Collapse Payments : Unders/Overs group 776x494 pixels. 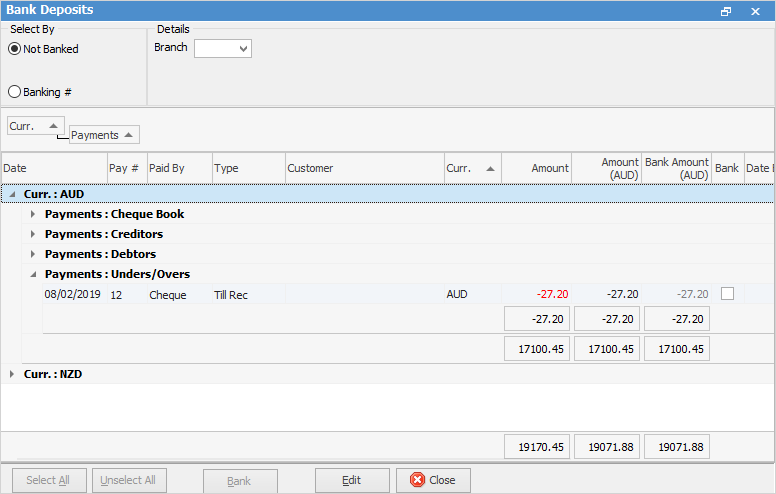tap(33, 274)
